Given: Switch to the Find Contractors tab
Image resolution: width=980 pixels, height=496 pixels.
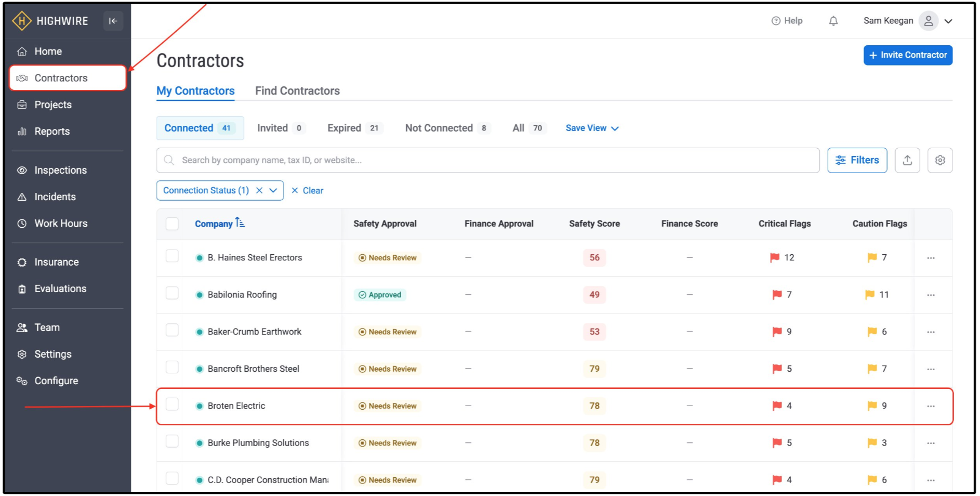Looking at the screenshot, I should [297, 90].
